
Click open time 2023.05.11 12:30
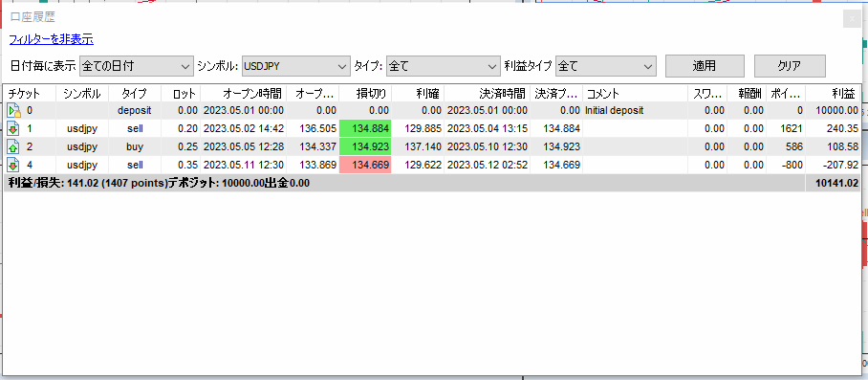[x=244, y=165]
